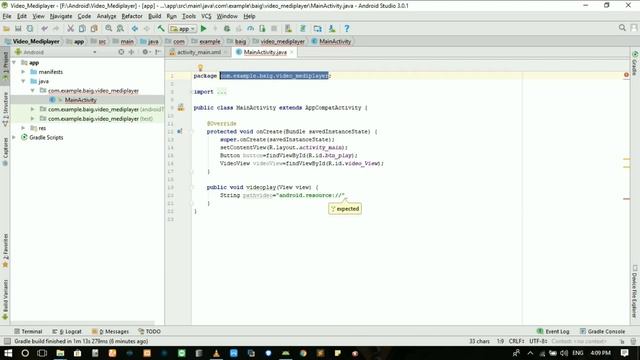Click the Copy toolbar icon
The width and height of the screenshot is (640, 360).
pos(82,29)
